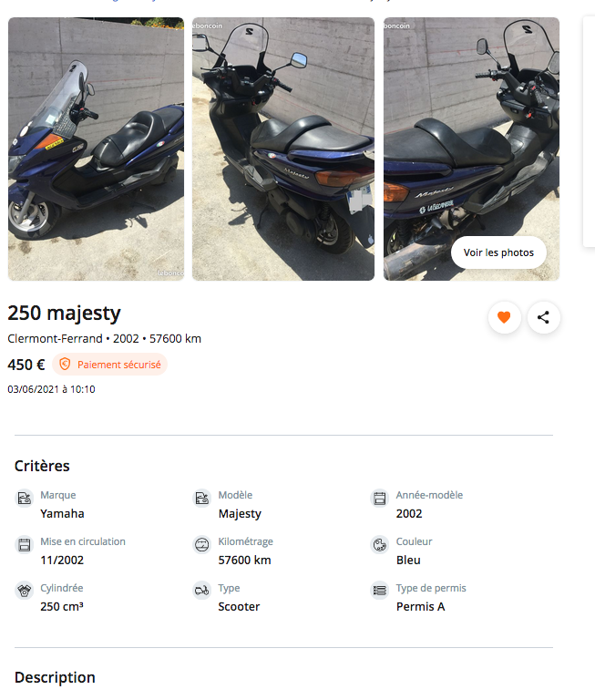Click the Description section heading
595x700 pixels.
pyautogui.click(x=55, y=677)
